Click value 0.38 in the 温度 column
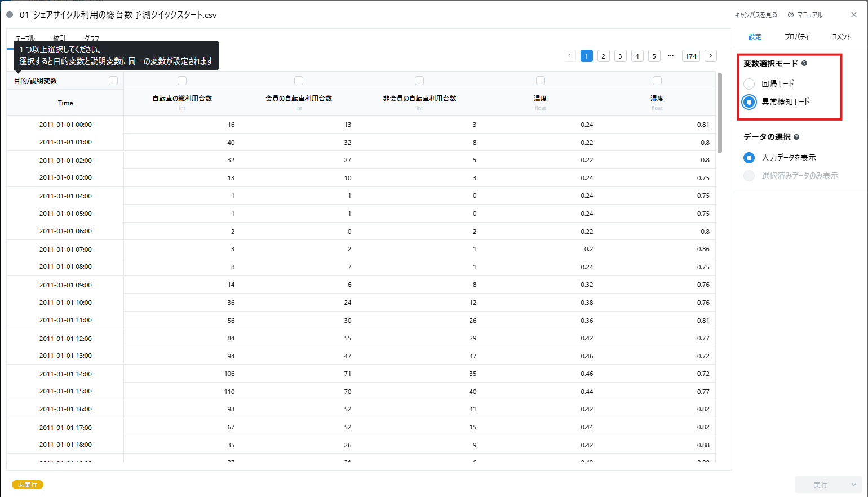The width and height of the screenshot is (868, 497). coord(587,303)
